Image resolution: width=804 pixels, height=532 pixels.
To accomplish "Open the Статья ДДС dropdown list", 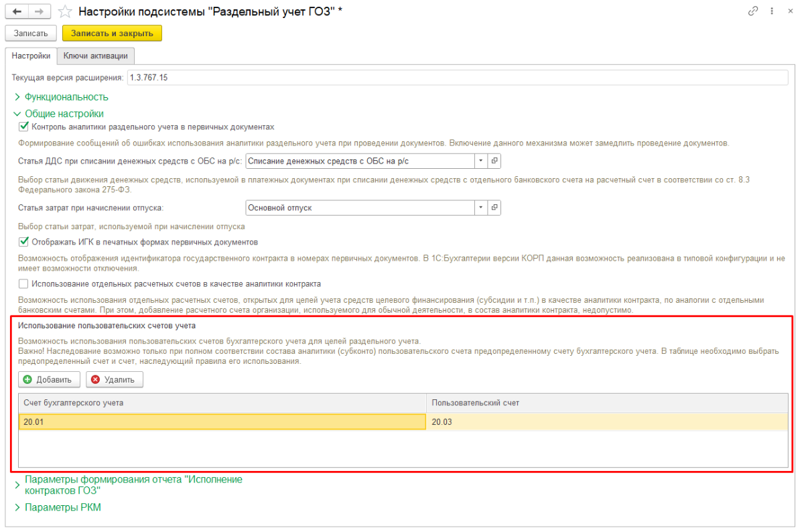I will [480, 161].
